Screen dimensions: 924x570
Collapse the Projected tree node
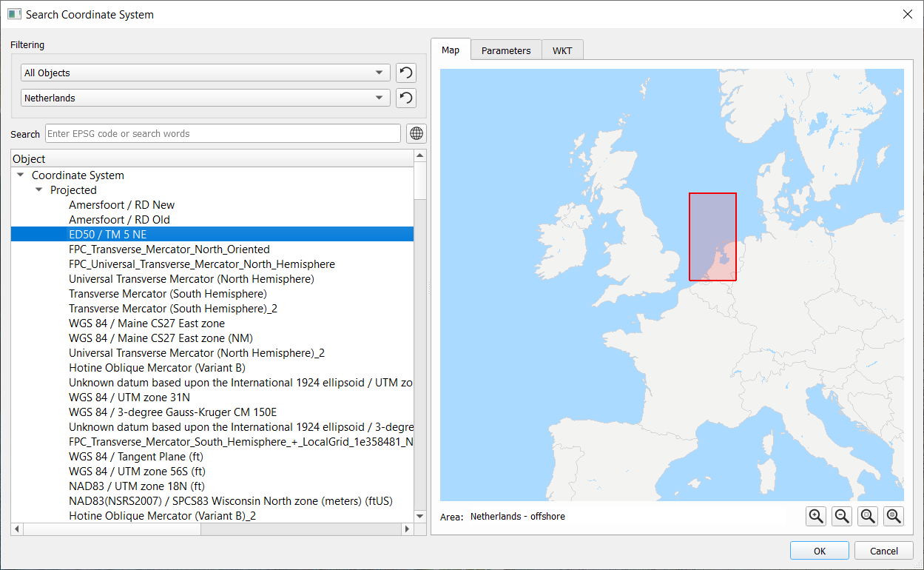coord(39,190)
